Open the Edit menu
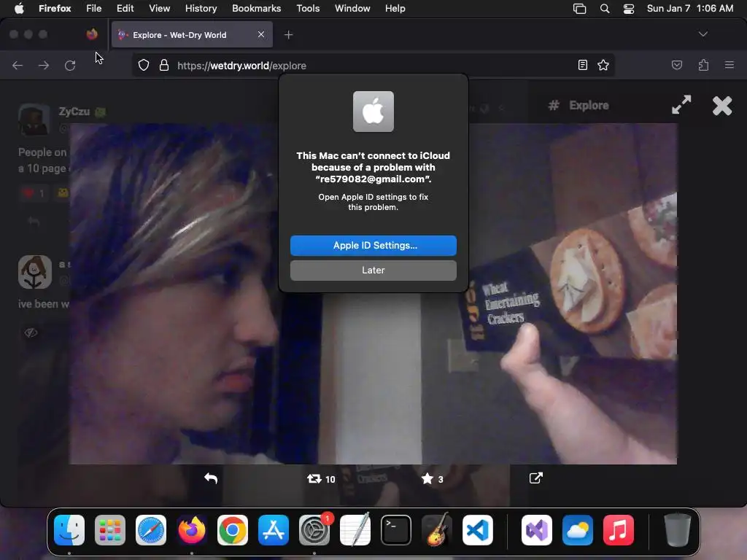The height and width of the screenshot is (560, 747). (x=125, y=8)
